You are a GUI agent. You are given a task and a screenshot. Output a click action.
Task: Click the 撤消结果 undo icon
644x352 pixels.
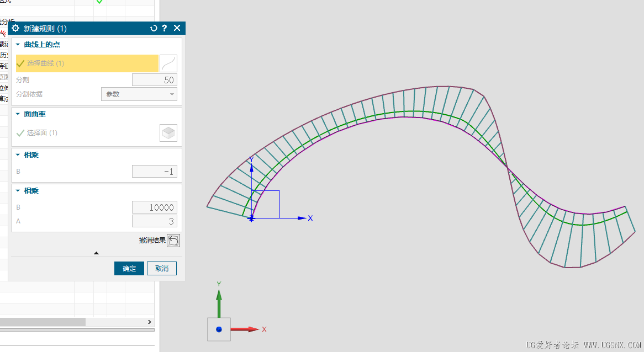(x=173, y=241)
